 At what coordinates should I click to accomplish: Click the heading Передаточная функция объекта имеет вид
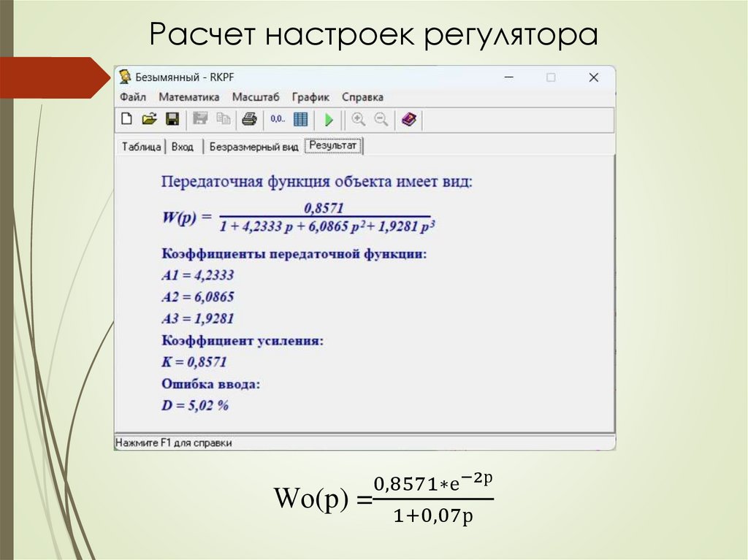pos(317,182)
